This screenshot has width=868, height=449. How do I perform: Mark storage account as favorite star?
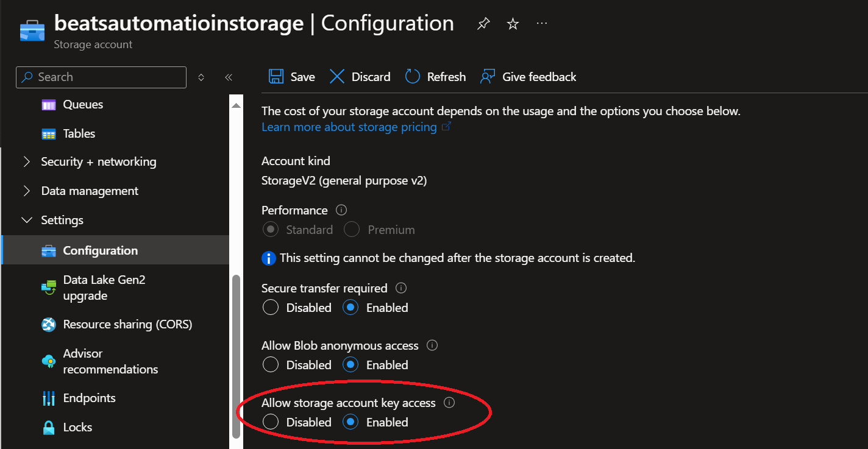[513, 24]
